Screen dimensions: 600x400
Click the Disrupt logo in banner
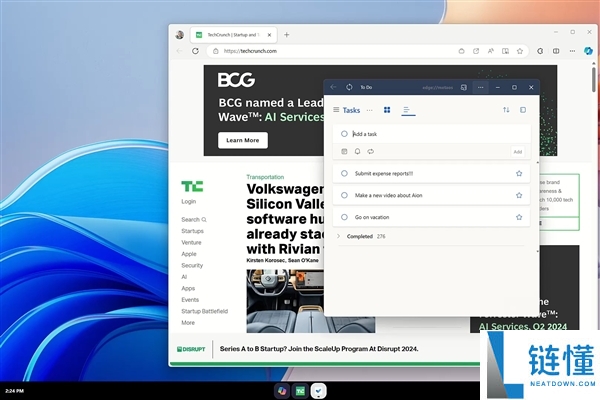(191, 349)
